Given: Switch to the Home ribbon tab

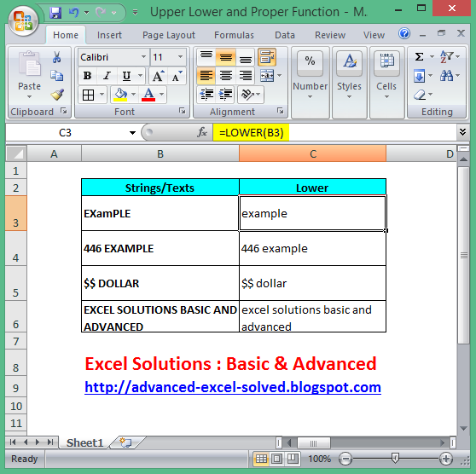Looking at the screenshot, I should coord(66,35).
